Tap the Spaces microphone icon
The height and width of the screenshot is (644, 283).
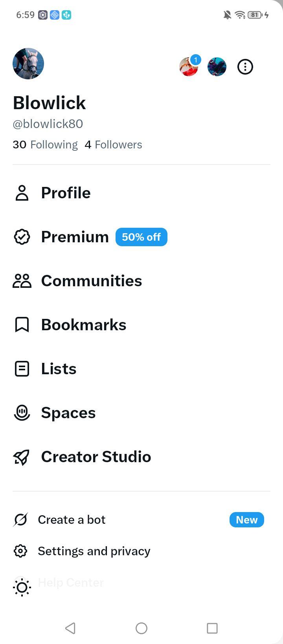pyautogui.click(x=22, y=413)
